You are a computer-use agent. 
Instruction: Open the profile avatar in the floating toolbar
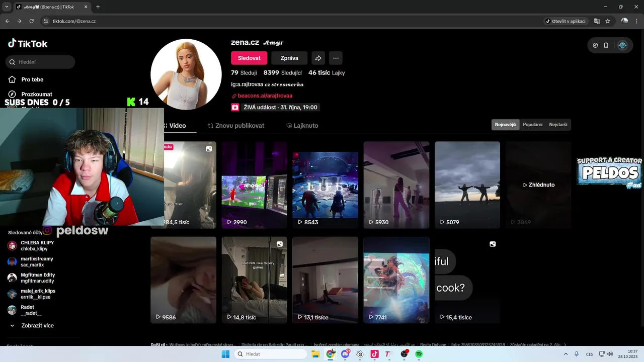coord(622,45)
